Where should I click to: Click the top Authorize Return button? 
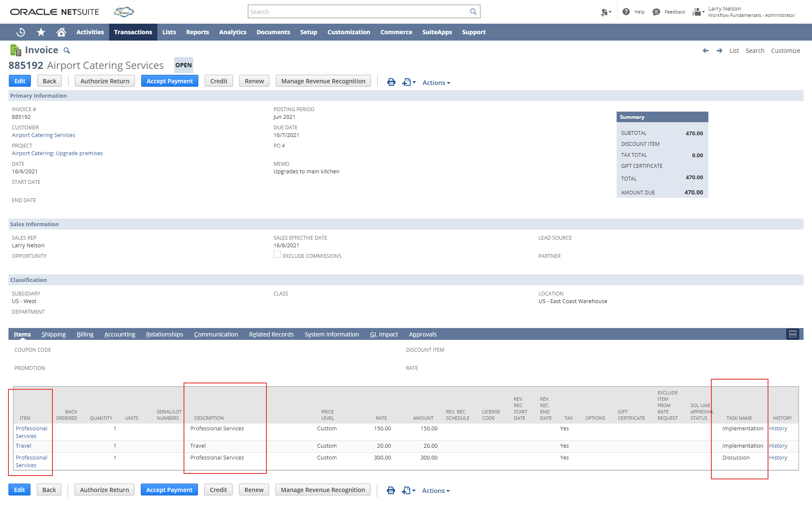tap(105, 81)
